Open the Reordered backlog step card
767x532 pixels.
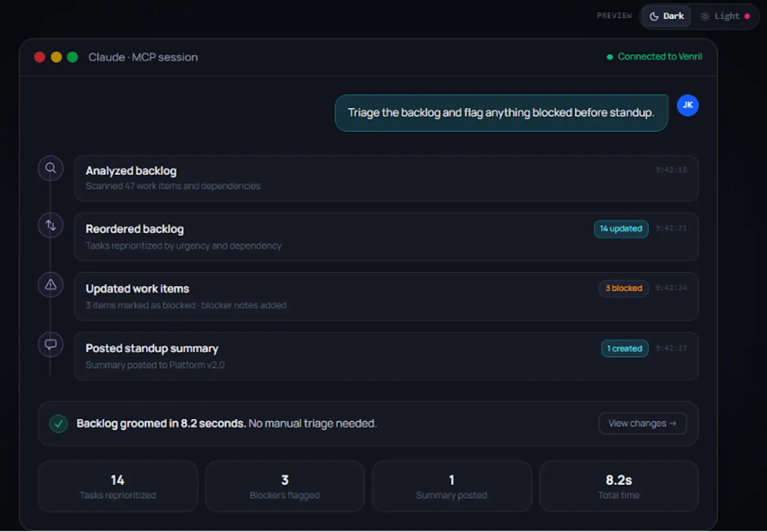[386, 237]
